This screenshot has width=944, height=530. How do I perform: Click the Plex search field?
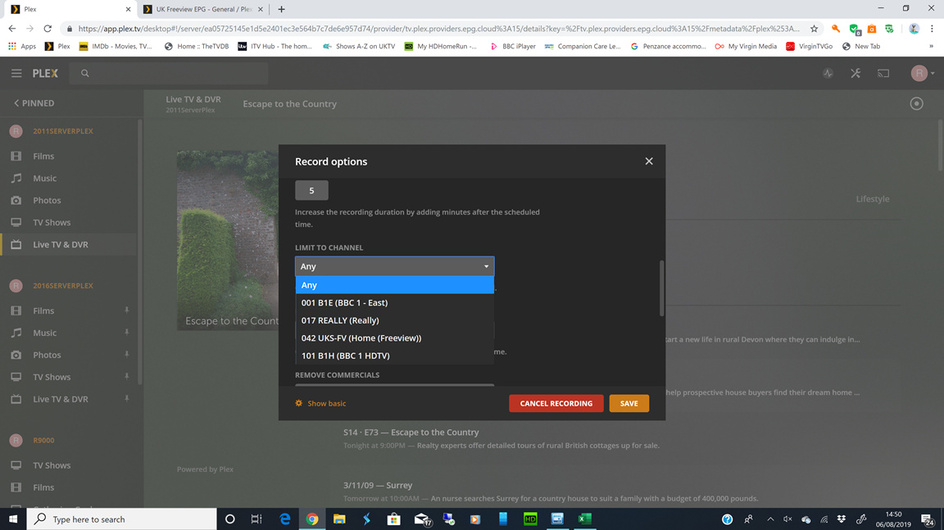pyautogui.click(x=169, y=73)
